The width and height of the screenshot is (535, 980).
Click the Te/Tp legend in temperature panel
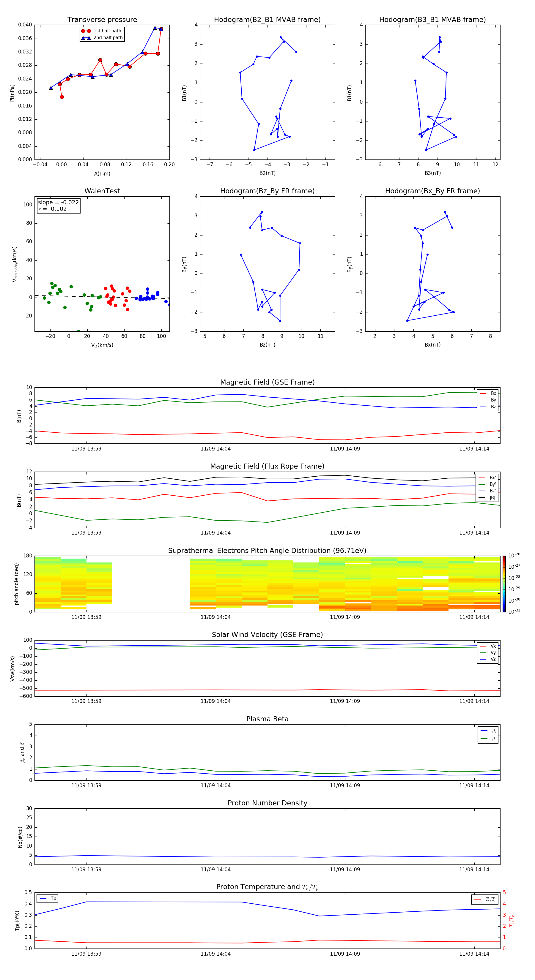(x=485, y=899)
